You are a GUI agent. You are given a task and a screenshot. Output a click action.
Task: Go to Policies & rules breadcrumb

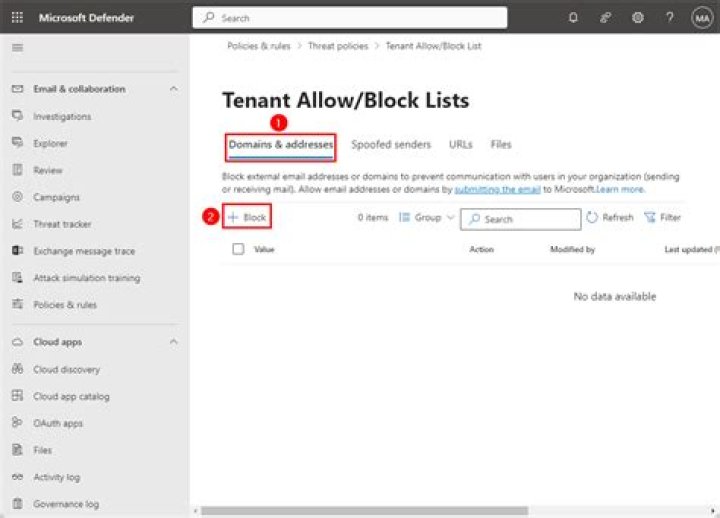[x=259, y=46]
